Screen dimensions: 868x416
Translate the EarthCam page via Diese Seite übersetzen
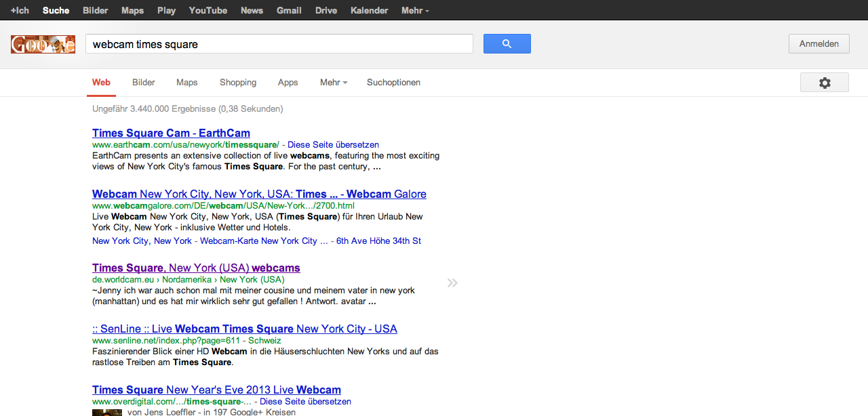coord(333,144)
